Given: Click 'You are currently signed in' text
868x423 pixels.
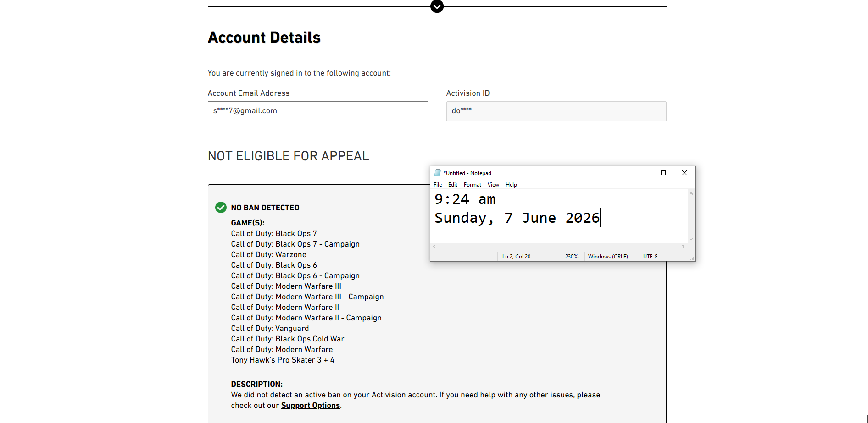Looking at the screenshot, I should coord(299,73).
